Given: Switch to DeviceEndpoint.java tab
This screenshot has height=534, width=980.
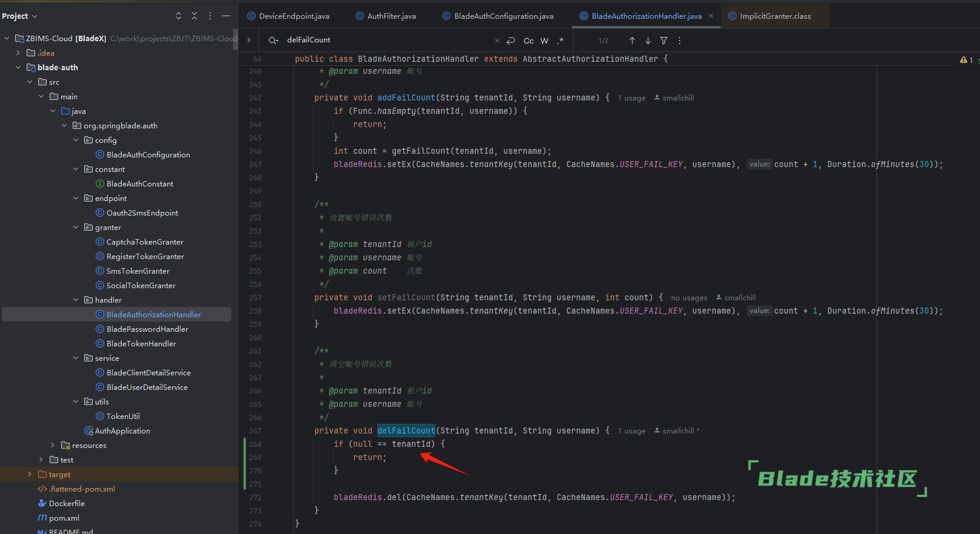Looking at the screenshot, I should 288,16.
